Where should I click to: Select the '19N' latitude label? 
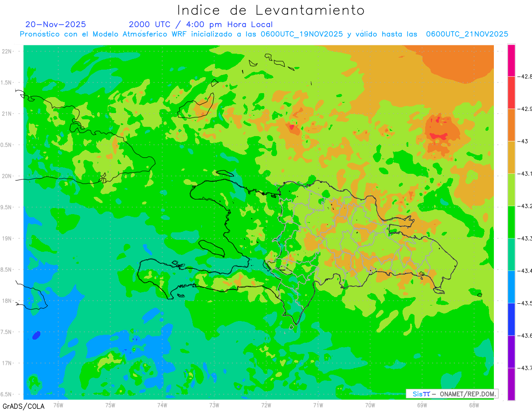point(7,238)
